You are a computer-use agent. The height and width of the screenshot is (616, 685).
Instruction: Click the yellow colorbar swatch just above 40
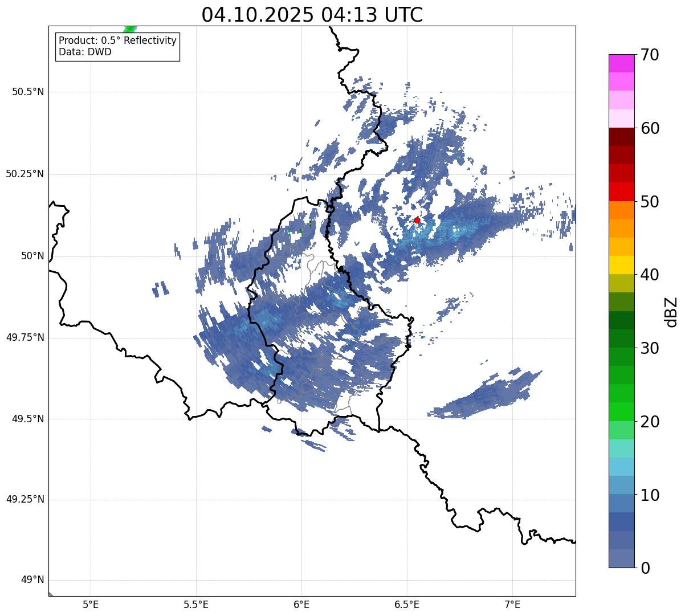pyautogui.click(x=621, y=266)
